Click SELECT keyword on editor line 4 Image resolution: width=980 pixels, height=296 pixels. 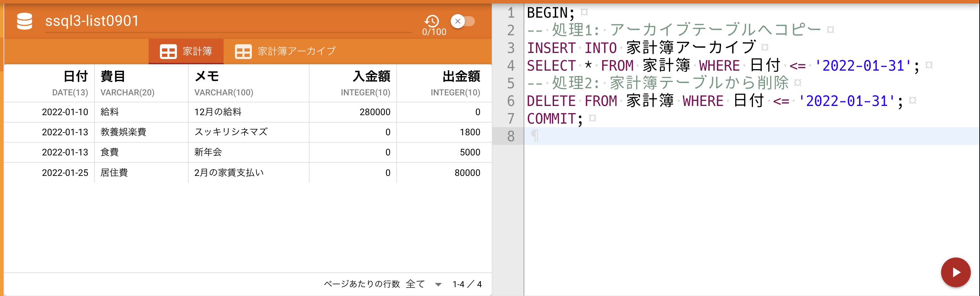(x=551, y=66)
